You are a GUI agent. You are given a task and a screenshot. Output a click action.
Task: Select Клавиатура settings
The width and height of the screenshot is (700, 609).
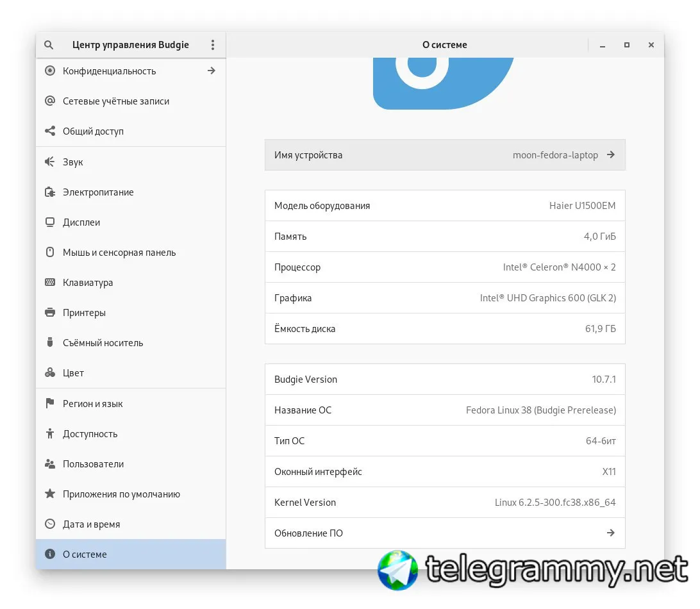tap(131, 283)
